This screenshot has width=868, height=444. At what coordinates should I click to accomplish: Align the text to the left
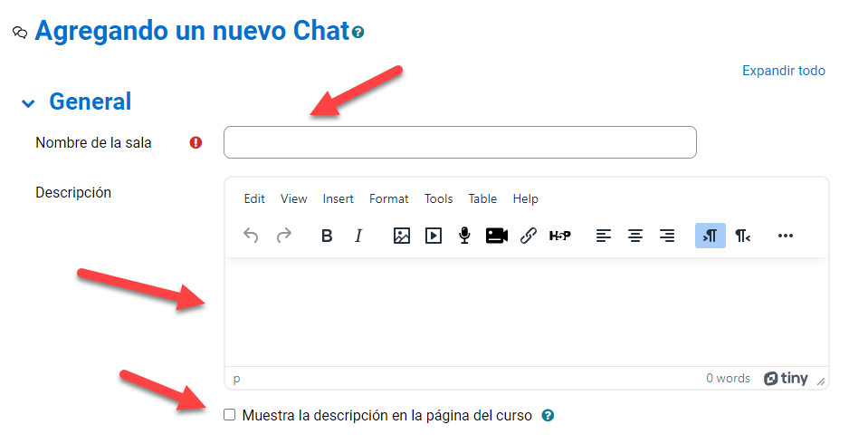point(604,236)
